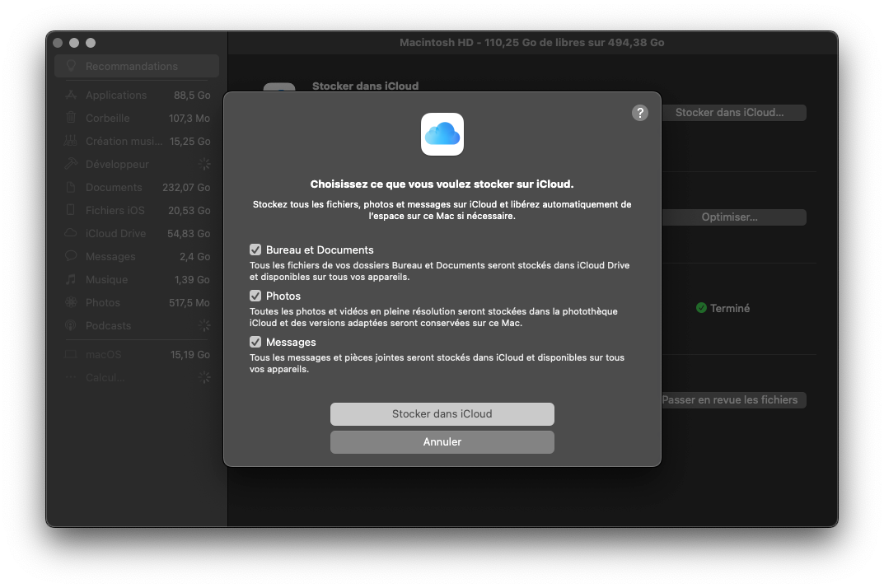Open Corbeille sidebar category
Image resolution: width=884 pixels, height=588 pixels.
coord(137,119)
